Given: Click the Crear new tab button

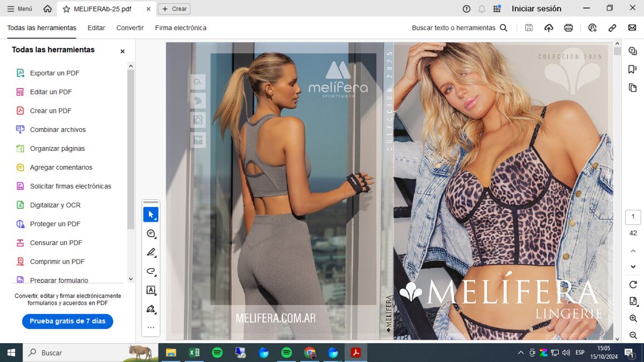Looking at the screenshot, I should [x=174, y=8].
